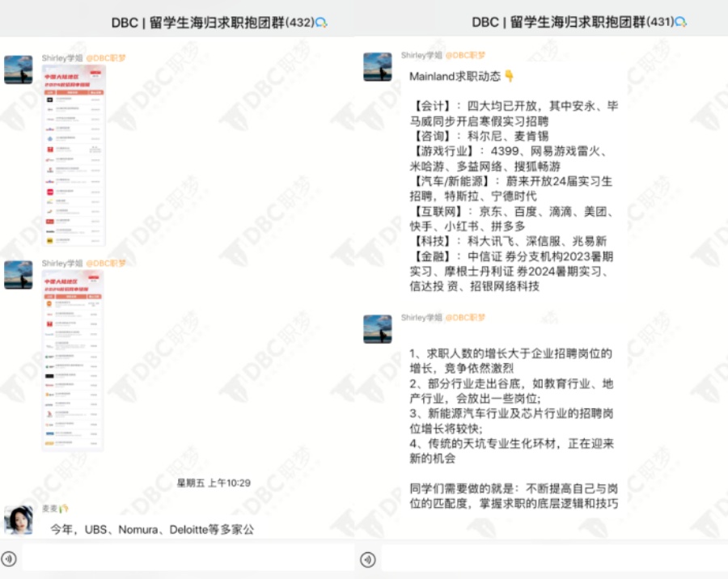The image size is (728, 579).
Task: Open Shirley's avatar next to the first recruitment table image
Action: pos(19,70)
